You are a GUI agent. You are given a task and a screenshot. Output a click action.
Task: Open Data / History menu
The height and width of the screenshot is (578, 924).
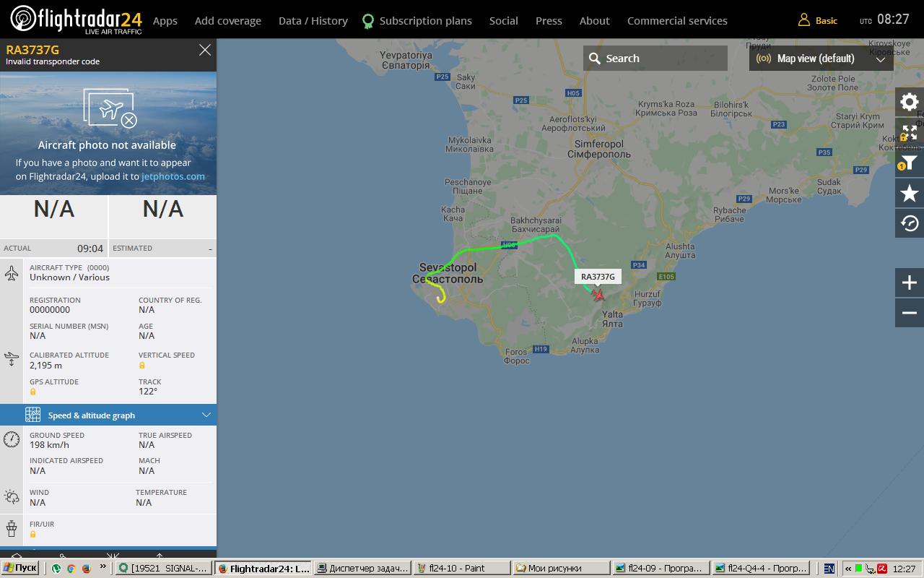click(x=313, y=20)
